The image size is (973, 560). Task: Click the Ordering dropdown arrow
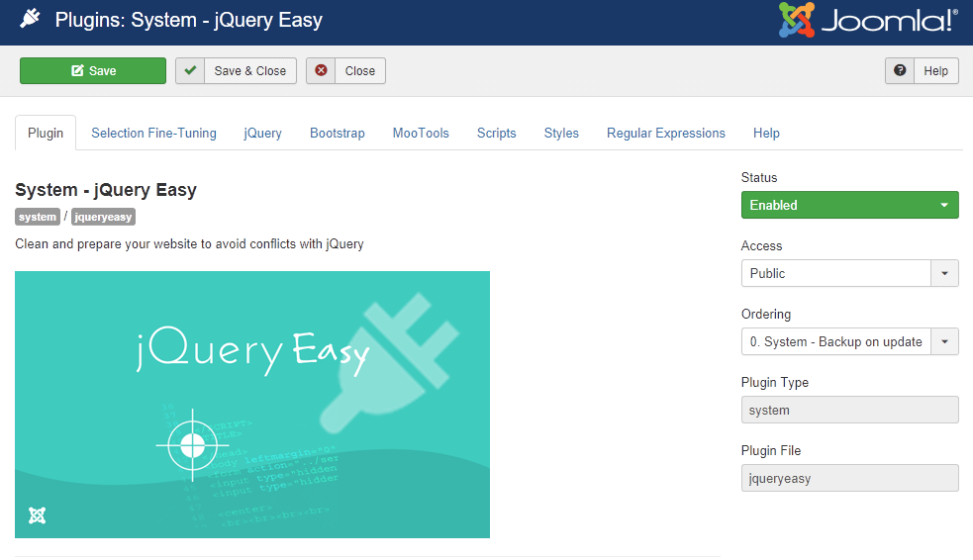944,341
